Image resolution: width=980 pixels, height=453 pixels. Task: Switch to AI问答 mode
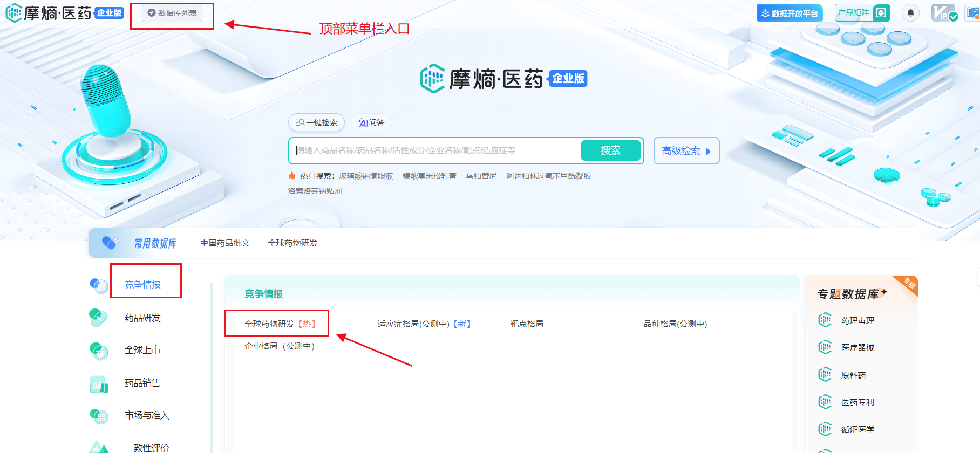(x=371, y=122)
